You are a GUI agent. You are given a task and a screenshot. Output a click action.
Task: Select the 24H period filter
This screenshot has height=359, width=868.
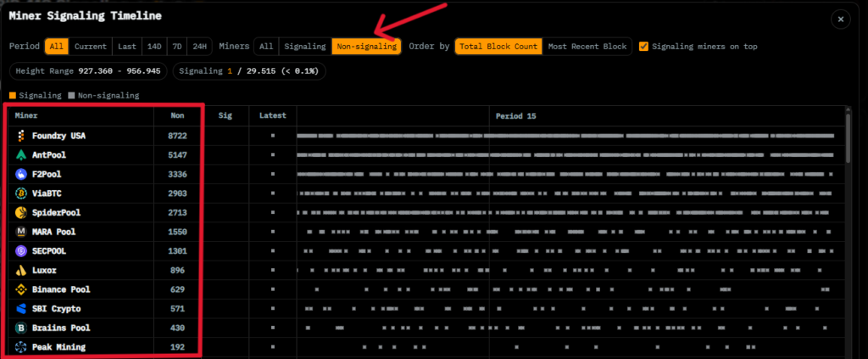(x=199, y=47)
